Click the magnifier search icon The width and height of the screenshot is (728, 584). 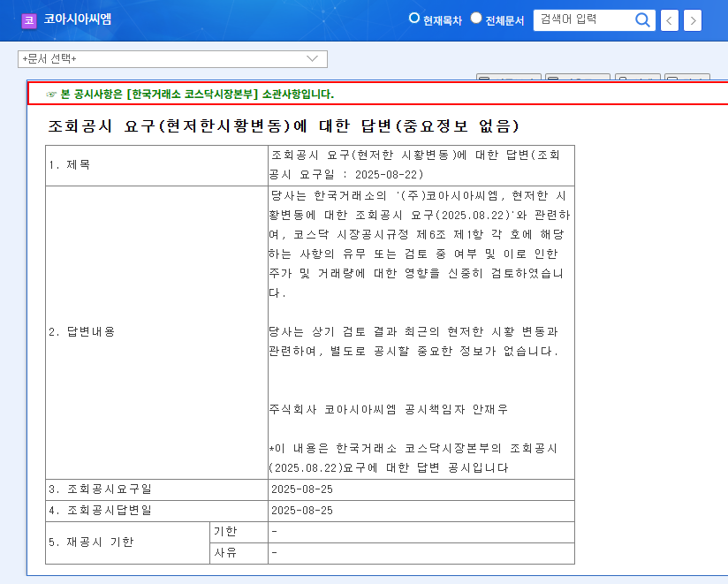[642, 20]
